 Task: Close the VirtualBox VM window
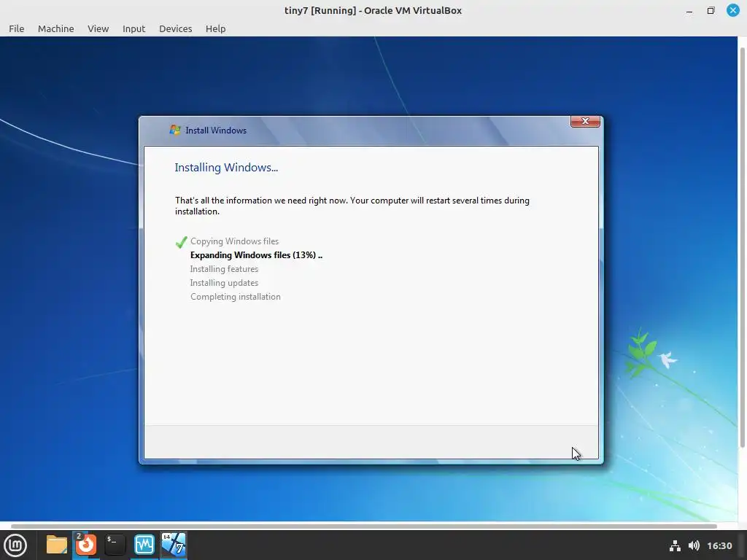click(x=732, y=10)
